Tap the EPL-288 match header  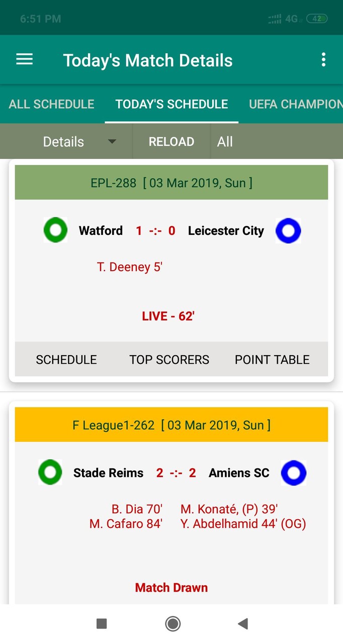point(171,183)
